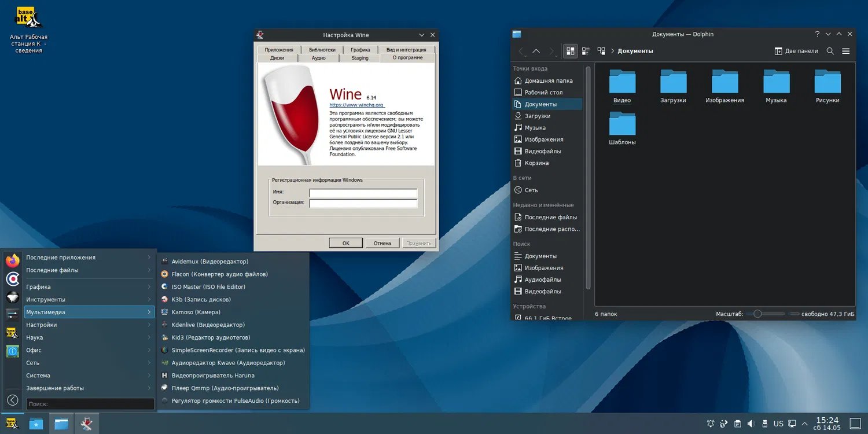Open Dolphin's hamburger menu
Image resolution: width=868 pixels, height=434 pixels.
845,51
